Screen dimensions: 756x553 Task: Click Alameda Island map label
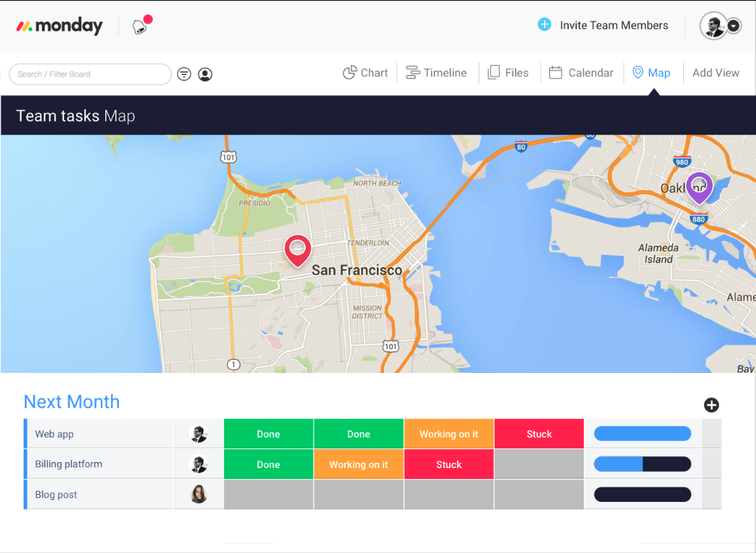pyautogui.click(x=658, y=253)
